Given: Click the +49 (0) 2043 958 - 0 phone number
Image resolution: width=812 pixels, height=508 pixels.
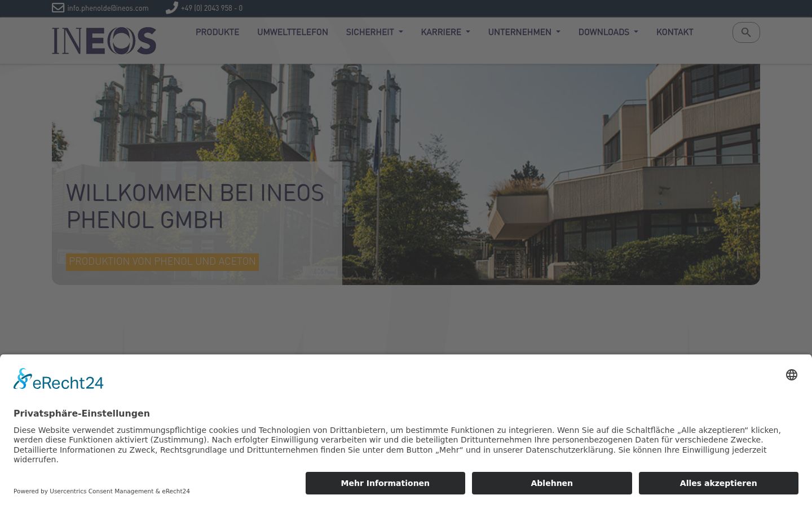Looking at the screenshot, I should [211, 8].
